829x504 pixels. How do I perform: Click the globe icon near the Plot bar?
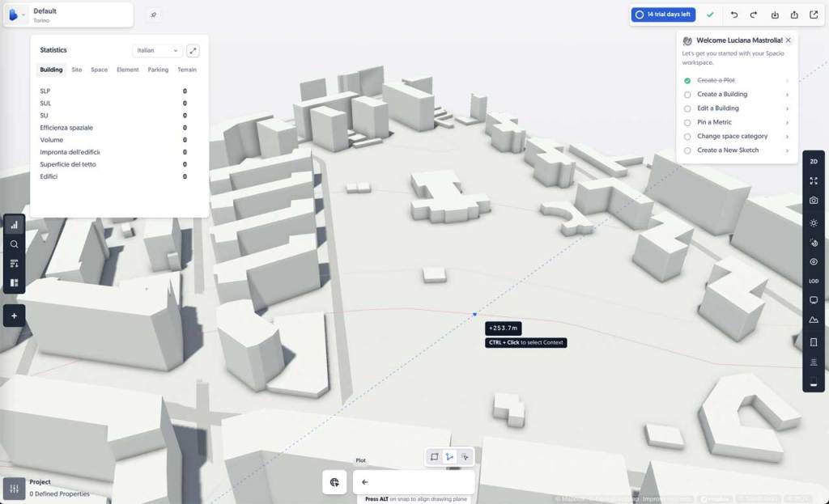(334, 481)
